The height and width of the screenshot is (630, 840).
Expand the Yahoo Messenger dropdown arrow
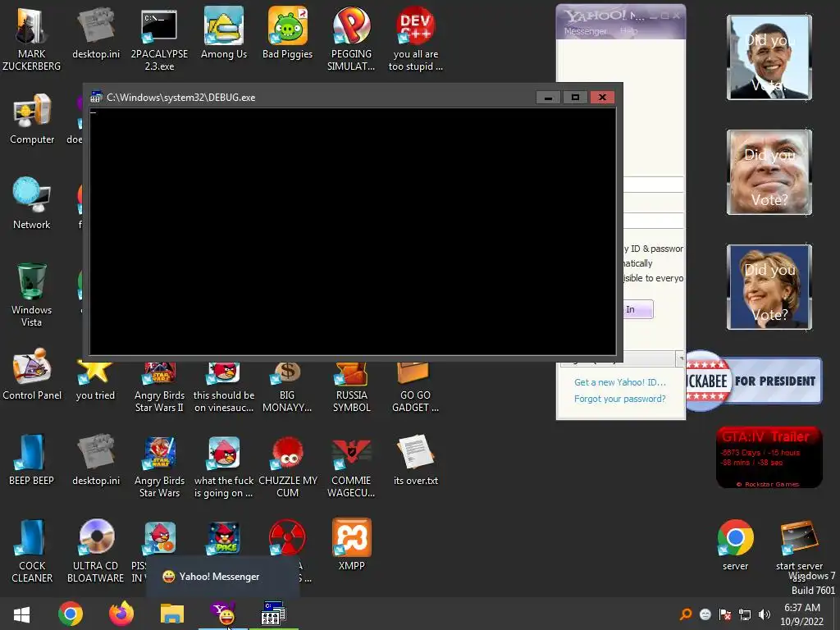[x=680, y=358]
